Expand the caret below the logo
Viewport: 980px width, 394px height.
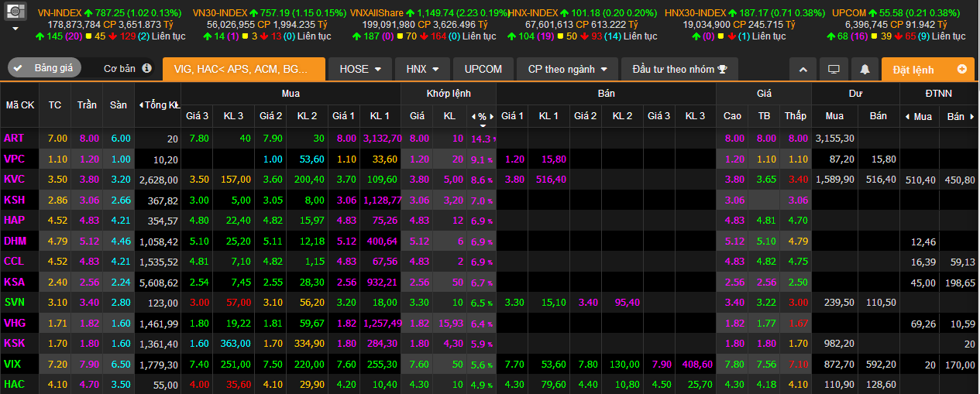pyautogui.click(x=15, y=29)
